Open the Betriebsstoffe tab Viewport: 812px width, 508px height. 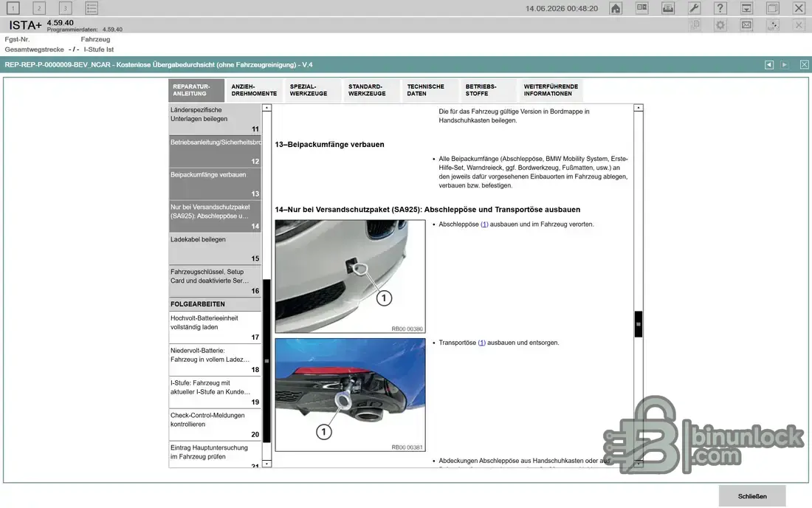click(489, 90)
